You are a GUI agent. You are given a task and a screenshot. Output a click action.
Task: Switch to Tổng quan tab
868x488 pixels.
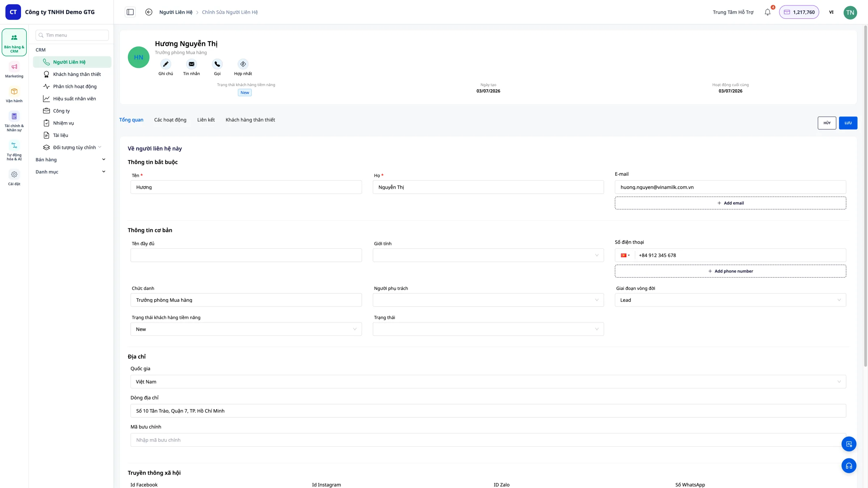pos(131,120)
